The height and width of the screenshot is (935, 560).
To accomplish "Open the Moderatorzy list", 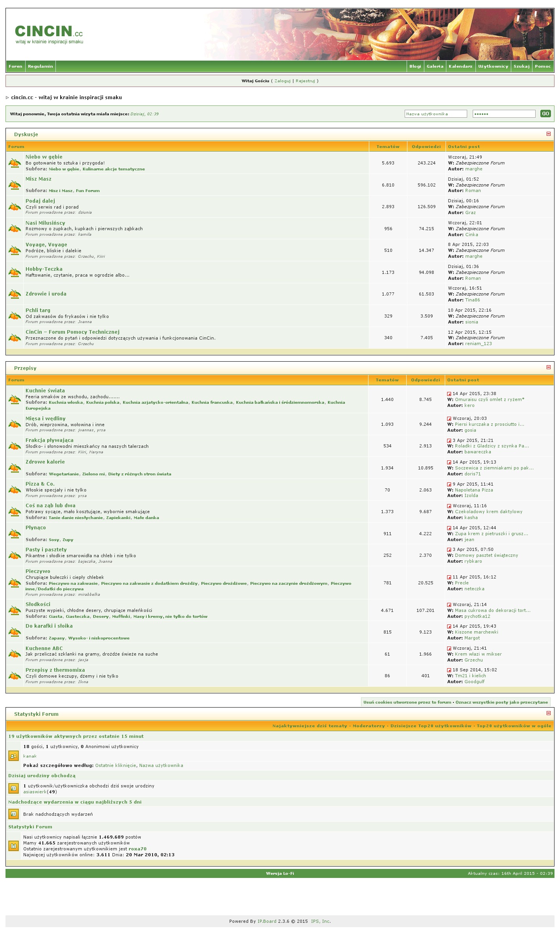I will point(369,726).
